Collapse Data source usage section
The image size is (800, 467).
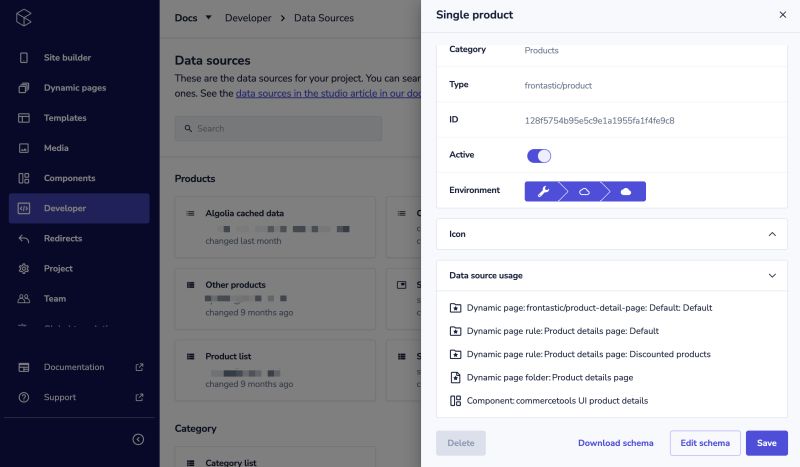click(772, 276)
